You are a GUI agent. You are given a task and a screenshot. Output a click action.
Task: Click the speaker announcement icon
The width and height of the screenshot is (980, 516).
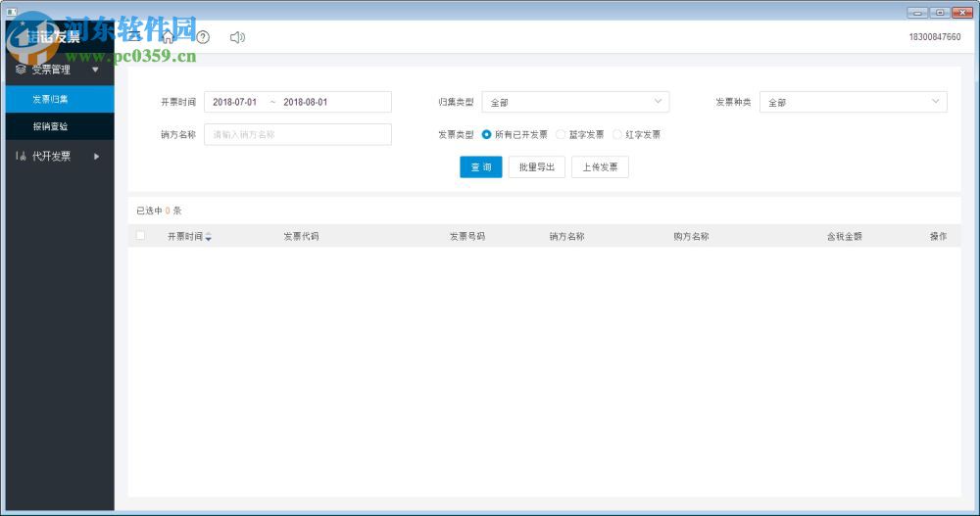pos(237,37)
